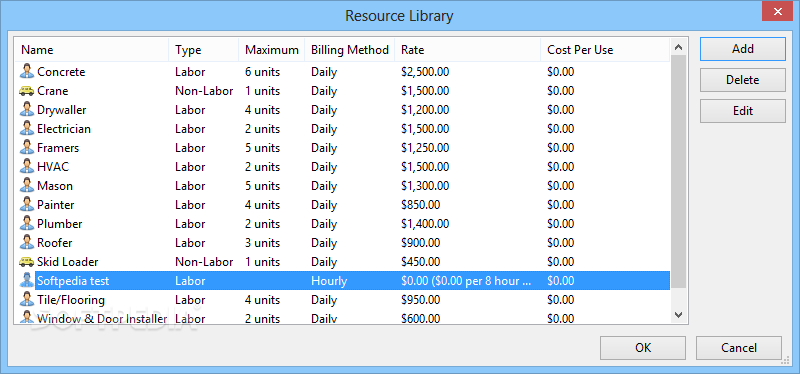Click the HVAC worker icon
This screenshot has height=374, width=800.
click(27, 167)
